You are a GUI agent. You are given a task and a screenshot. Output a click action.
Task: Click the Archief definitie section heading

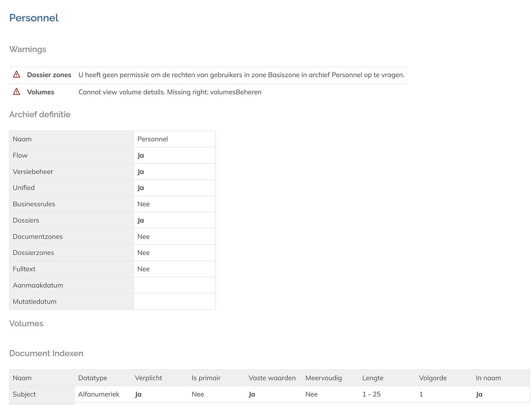pos(40,114)
